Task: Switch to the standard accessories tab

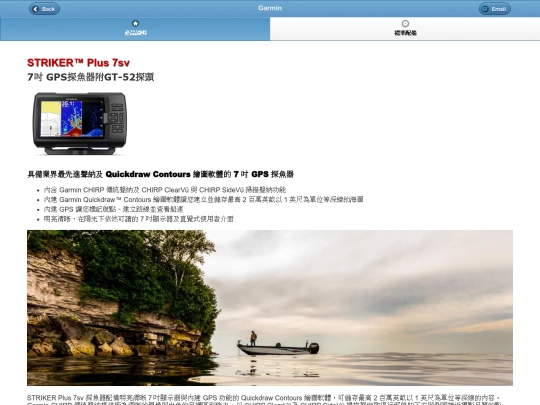Action: (405, 29)
